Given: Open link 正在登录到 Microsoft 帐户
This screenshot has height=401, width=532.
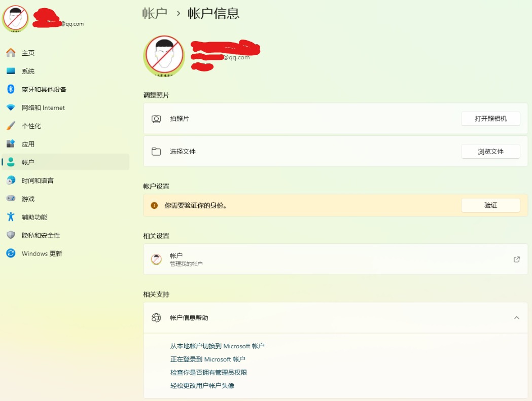Looking at the screenshot, I should point(207,359).
